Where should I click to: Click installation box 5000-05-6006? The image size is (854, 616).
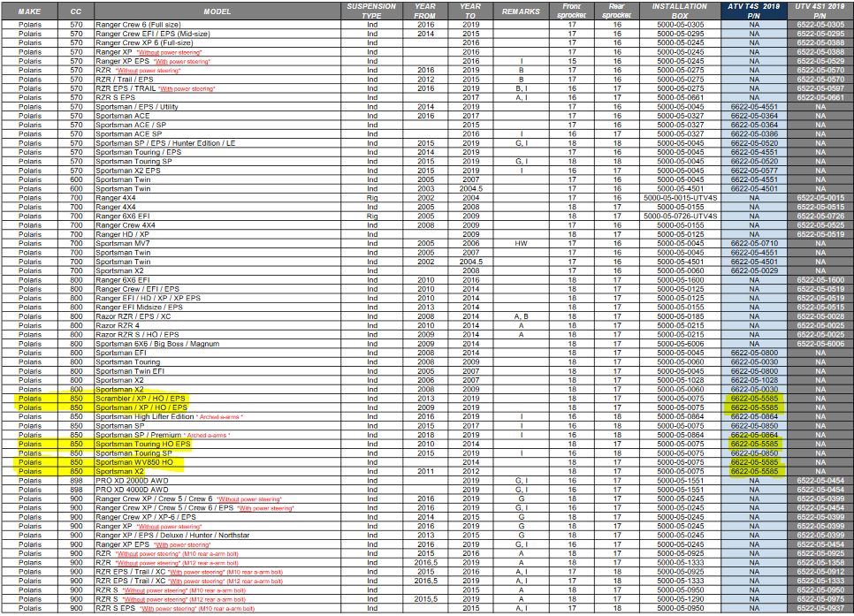coord(680,344)
